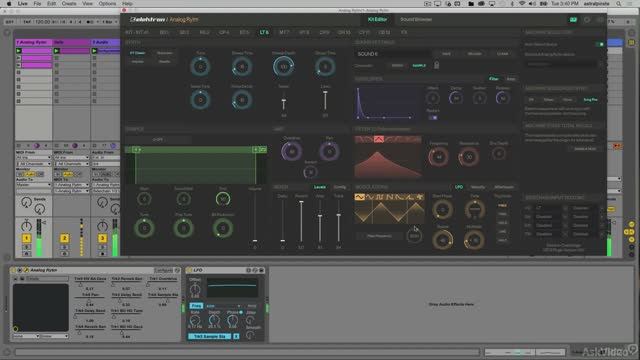Open the first routing row right dropdown
The height and width of the screenshot is (360, 640).
[x=587, y=208]
